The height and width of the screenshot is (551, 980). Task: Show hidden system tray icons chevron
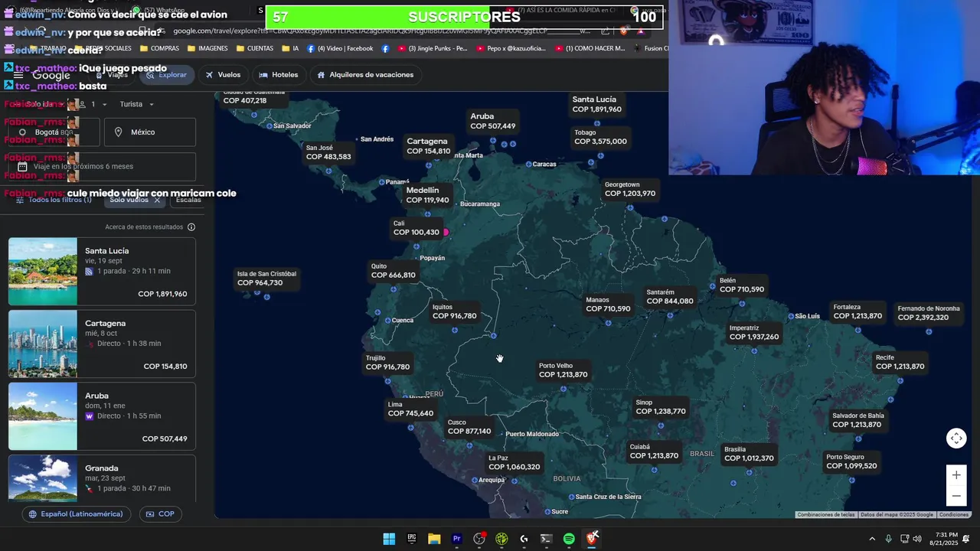pos(872,539)
